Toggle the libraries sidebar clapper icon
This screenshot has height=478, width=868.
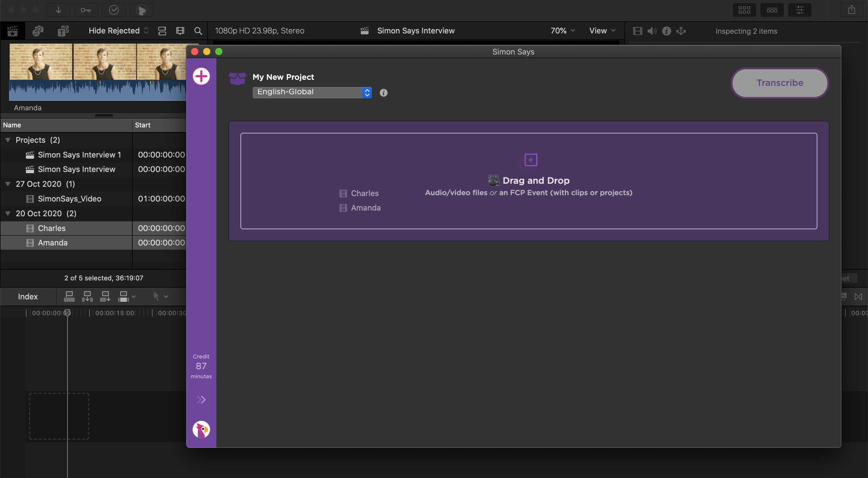(12, 31)
